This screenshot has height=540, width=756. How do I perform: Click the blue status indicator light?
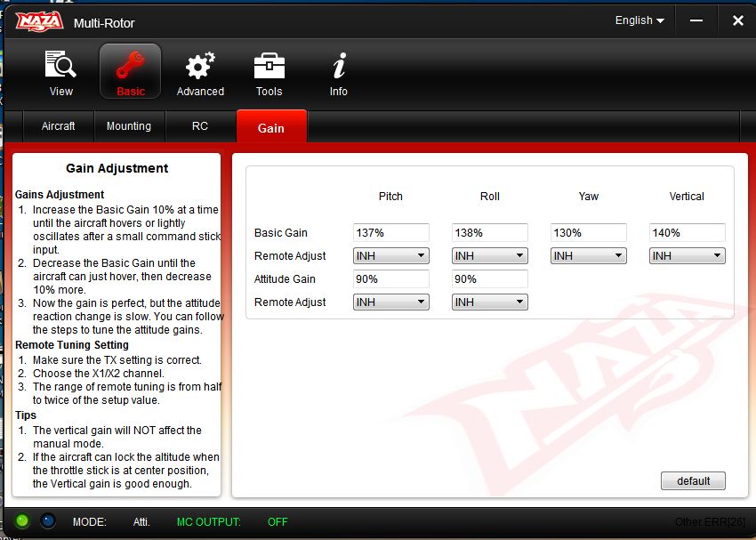tap(47, 521)
